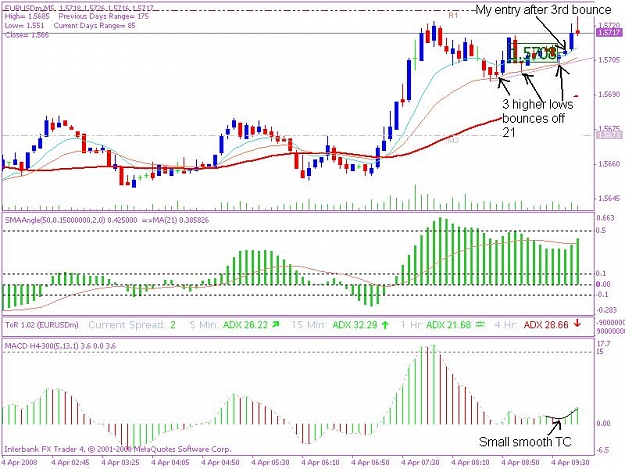Click the 'Current Spread: 2' readout
The image size is (625, 469).
pos(132,325)
